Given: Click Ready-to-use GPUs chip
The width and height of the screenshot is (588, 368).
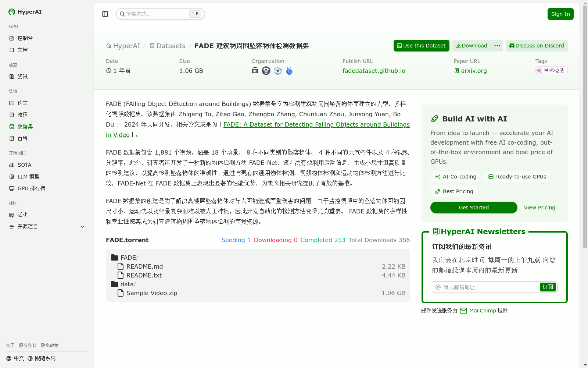Looking at the screenshot, I should tap(517, 177).
